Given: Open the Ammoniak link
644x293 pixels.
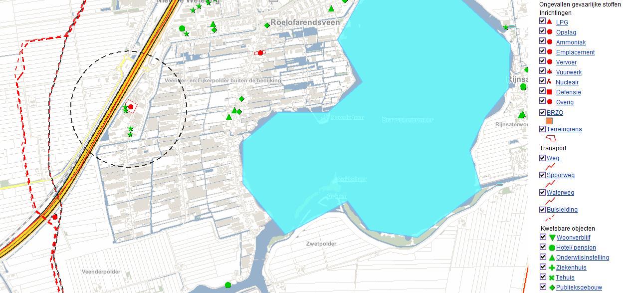Looking at the screenshot, I should 571,42.
